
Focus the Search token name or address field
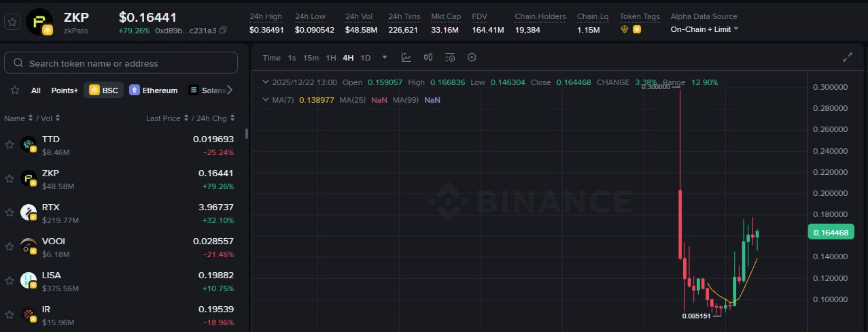click(121, 63)
